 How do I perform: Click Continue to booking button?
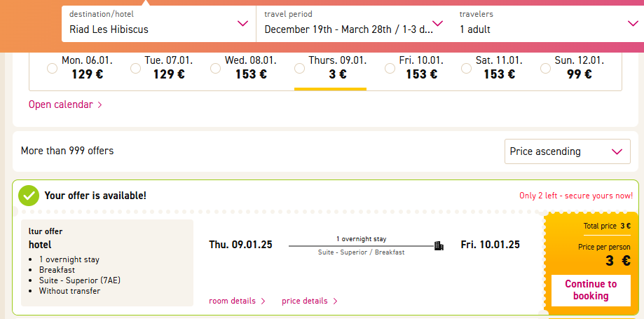[591, 290]
